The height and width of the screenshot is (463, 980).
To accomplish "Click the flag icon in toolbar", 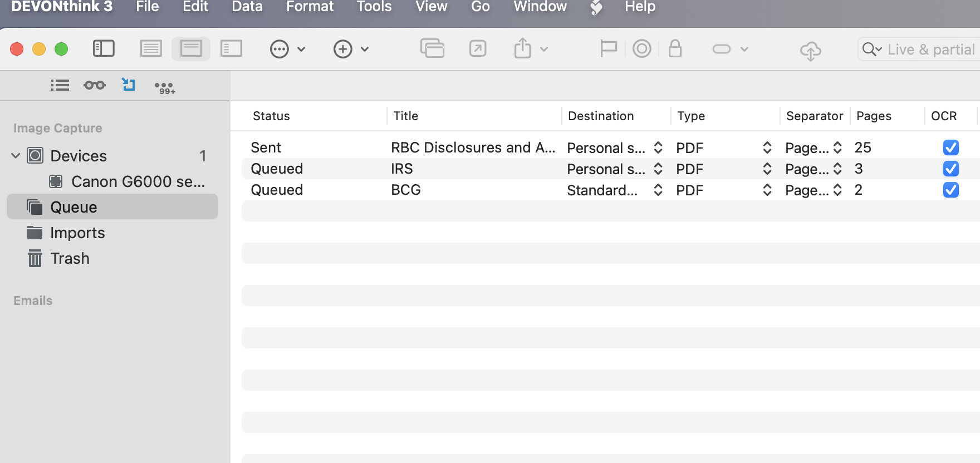I will pyautogui.click(x=608, y=49).
